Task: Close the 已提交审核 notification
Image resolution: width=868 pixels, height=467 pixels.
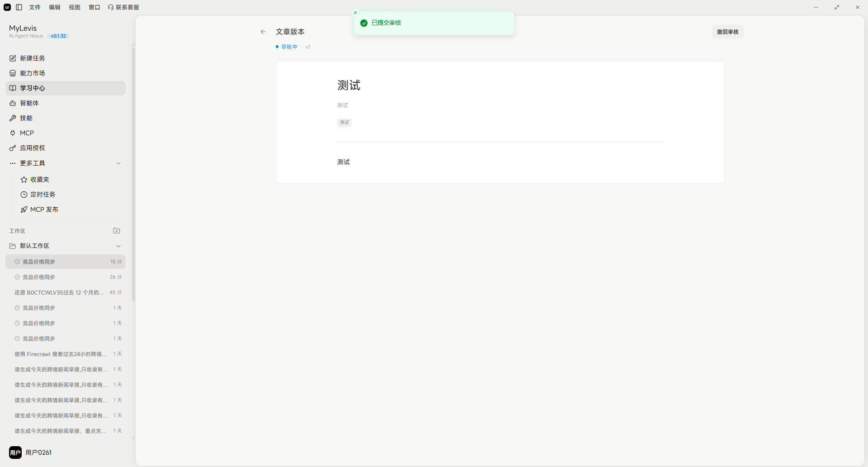Action: coord(355,13)
